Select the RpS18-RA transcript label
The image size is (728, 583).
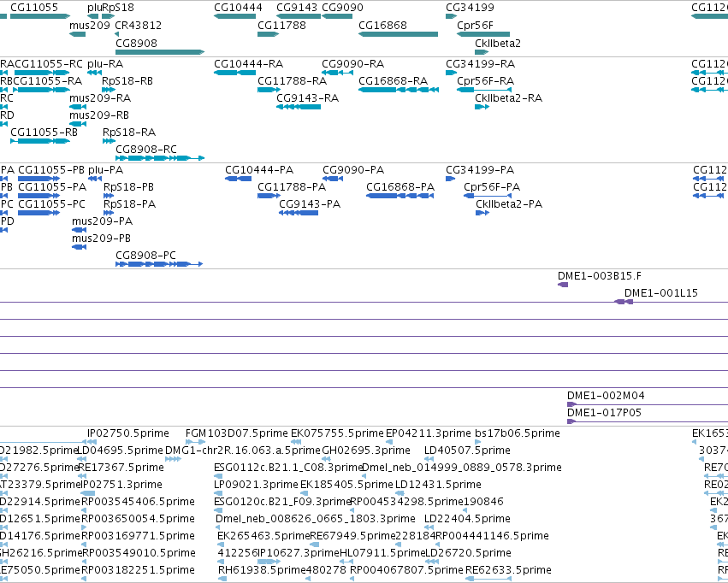129,132
